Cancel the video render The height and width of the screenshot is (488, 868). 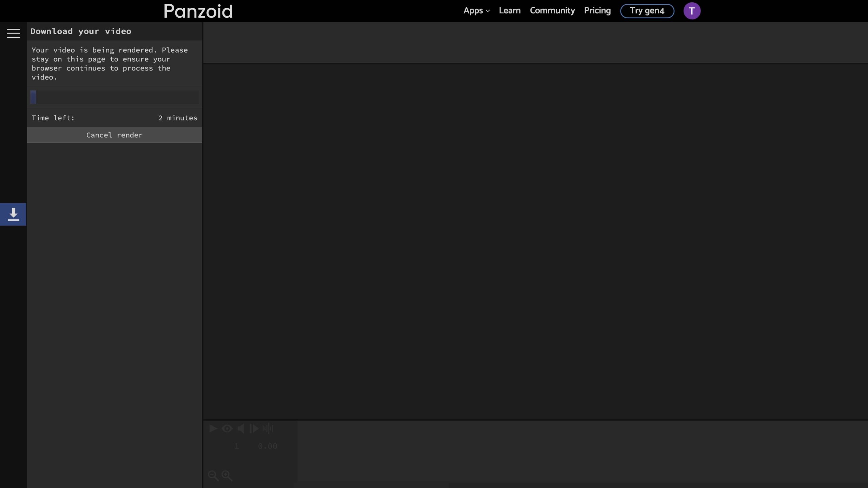coord(114,135)
